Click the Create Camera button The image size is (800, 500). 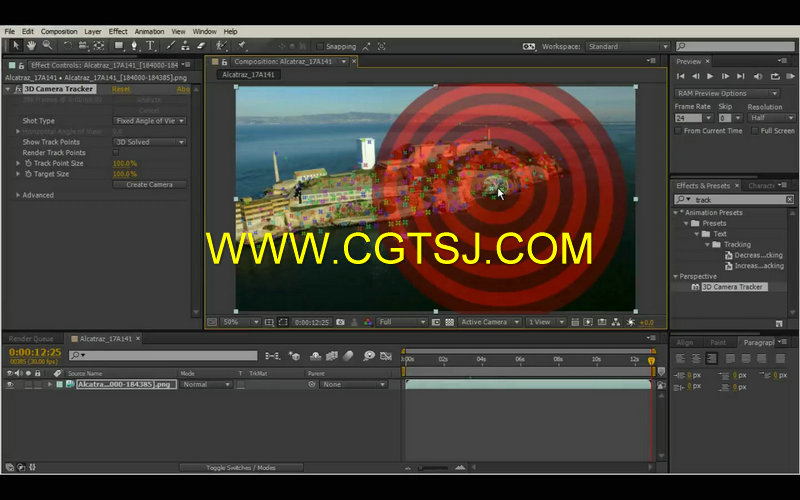pos(149,185)
